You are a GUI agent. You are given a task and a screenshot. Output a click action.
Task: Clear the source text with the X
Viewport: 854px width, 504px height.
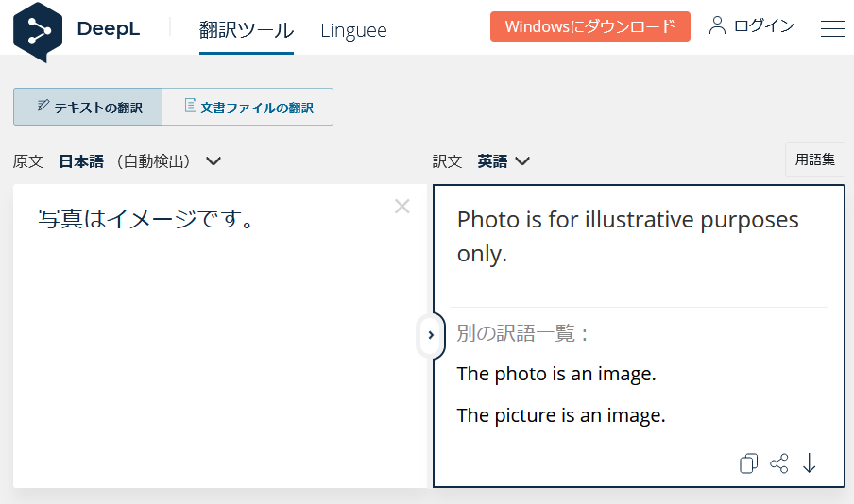[402, 207]
